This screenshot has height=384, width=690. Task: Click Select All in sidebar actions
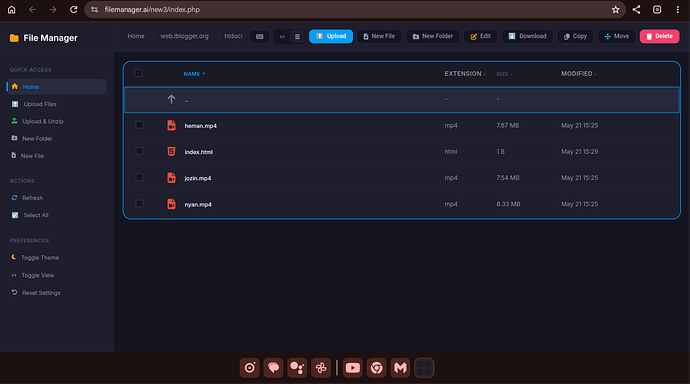[36, 215]
